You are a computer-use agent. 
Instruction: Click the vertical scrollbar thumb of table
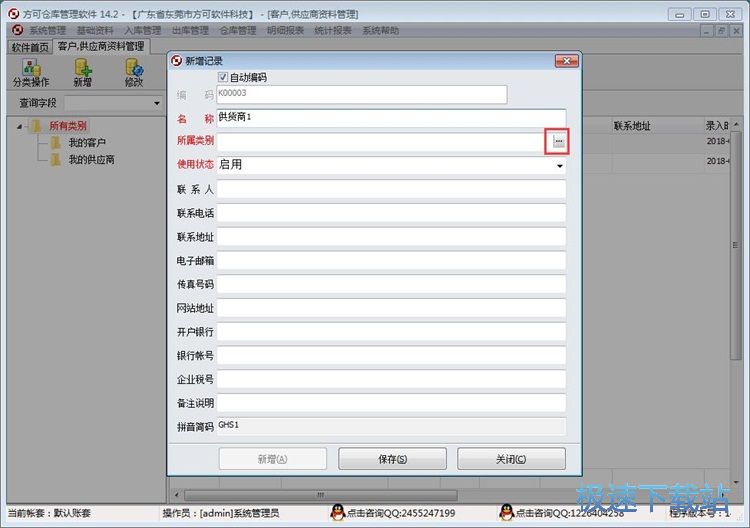(x=736, y=245)
